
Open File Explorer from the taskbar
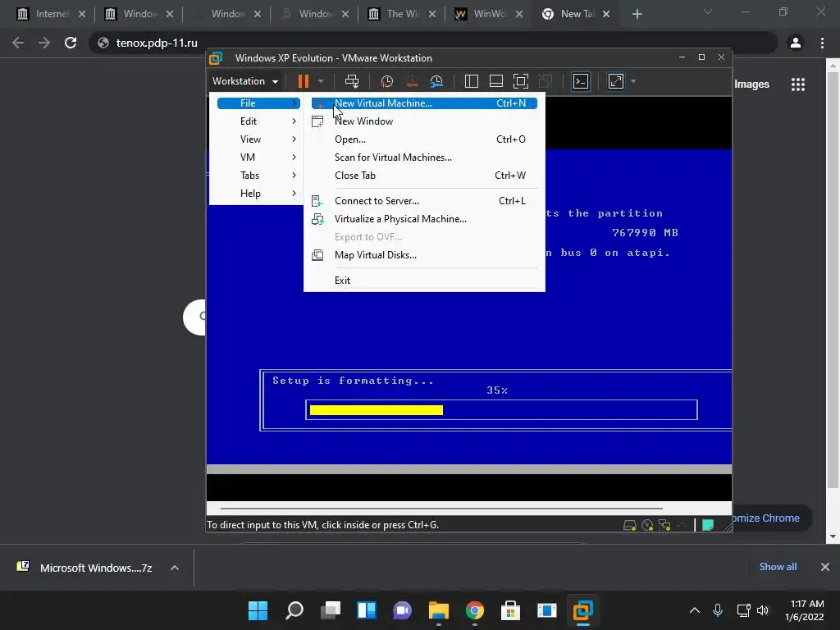tap(438, 610)
